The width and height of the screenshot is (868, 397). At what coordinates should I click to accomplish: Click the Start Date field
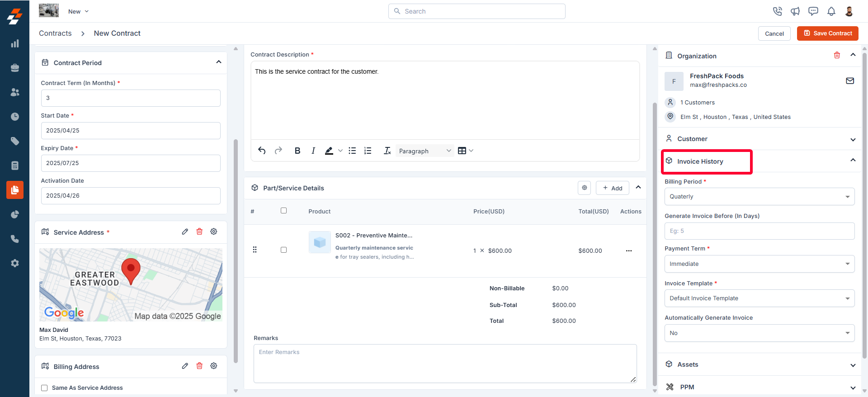click(x=131, y=131)
